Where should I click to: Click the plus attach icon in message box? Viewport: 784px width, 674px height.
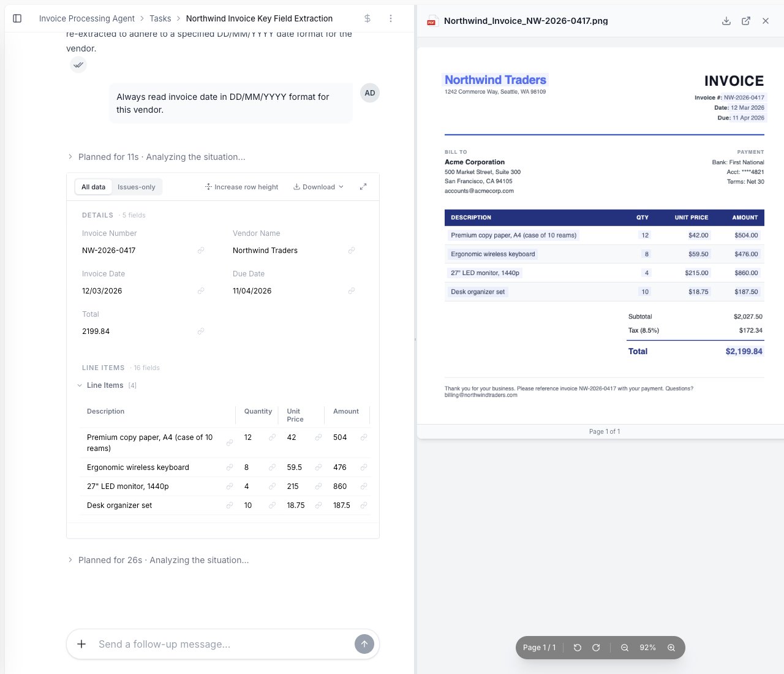point(81,644)
